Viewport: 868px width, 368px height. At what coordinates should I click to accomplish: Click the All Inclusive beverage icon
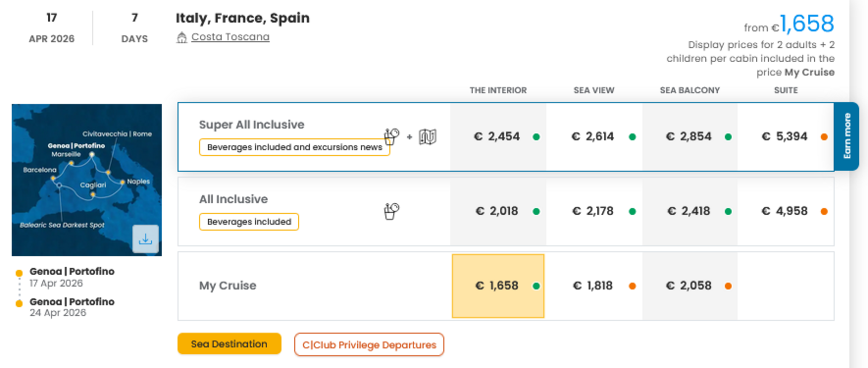pyautogui.click(x=391, y=211)
